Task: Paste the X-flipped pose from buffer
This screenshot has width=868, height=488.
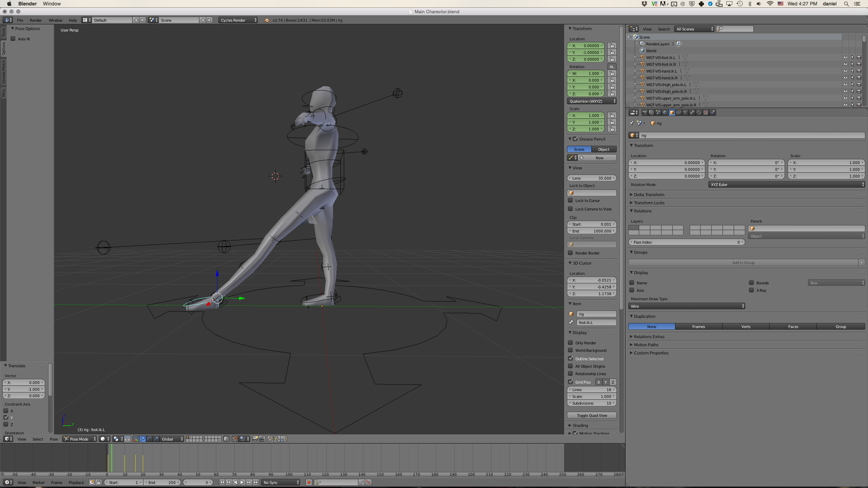Action: [x=284, y=439]
